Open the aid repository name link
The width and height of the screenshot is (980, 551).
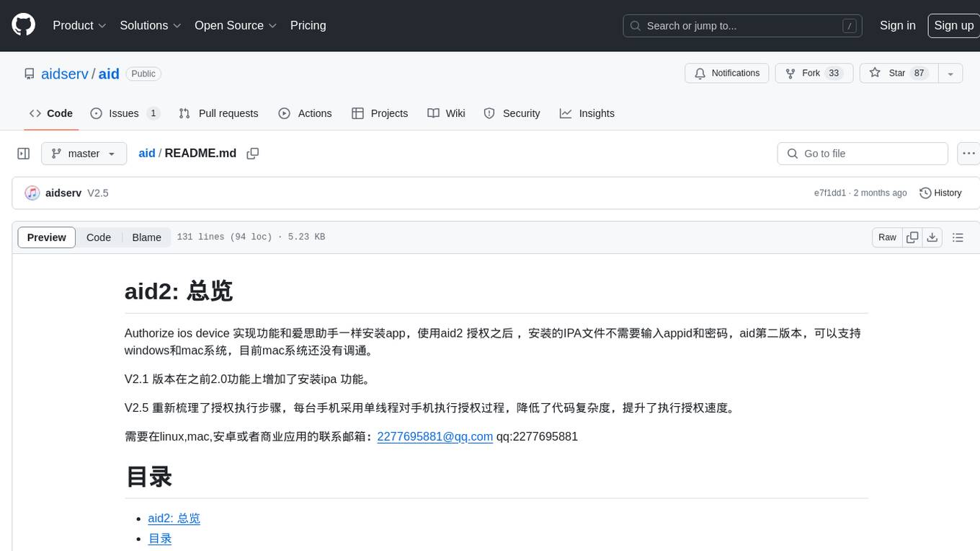pos(109,74)
